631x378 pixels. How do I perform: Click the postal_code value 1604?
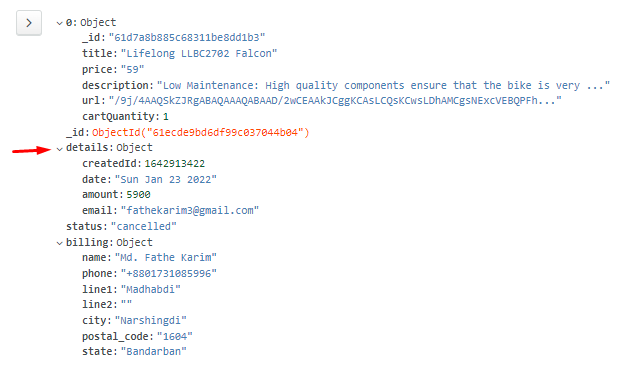[175, 337]
